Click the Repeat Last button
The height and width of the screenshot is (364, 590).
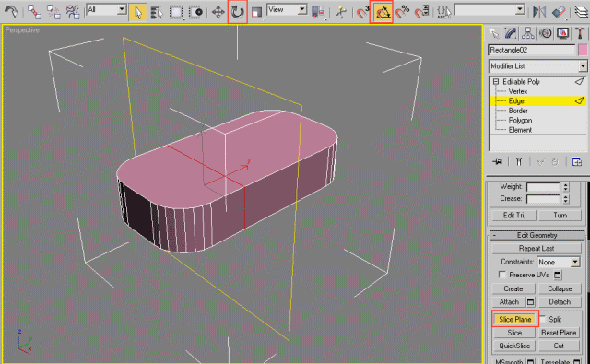click(x=537, y=249)
